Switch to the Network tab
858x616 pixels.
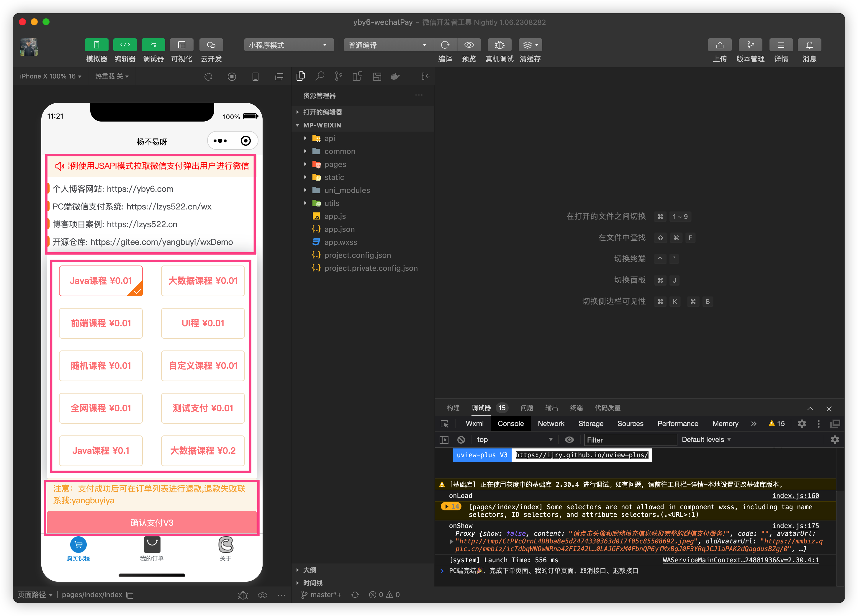pos(551,424)
